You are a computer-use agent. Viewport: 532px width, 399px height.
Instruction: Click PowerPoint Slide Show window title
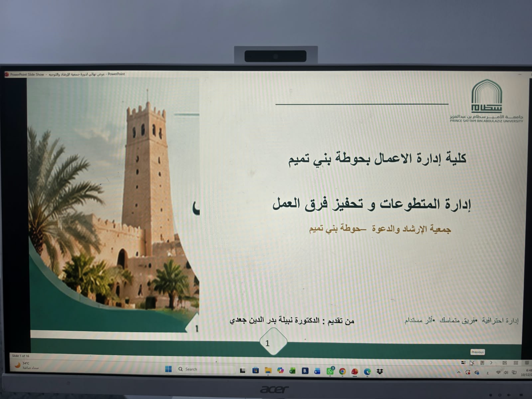click(x=68, y=74)
